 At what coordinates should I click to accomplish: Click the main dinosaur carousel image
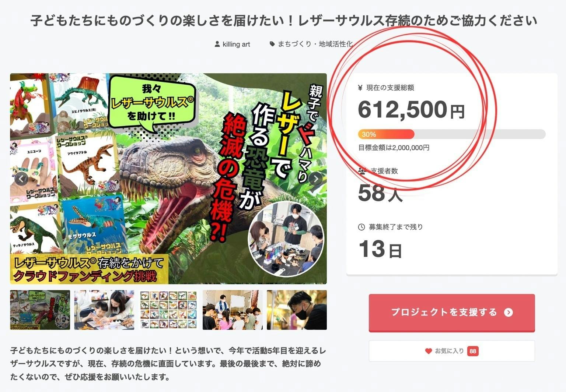168,179
